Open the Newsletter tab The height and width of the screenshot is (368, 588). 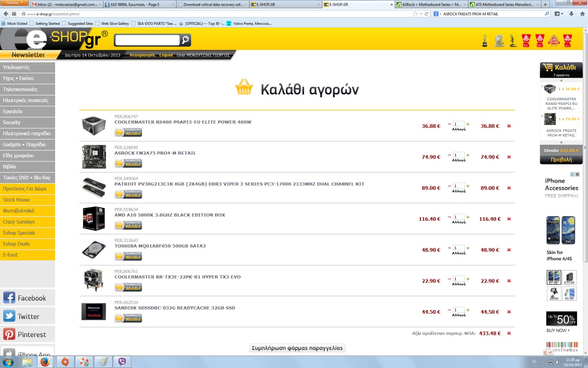point(28,55)
